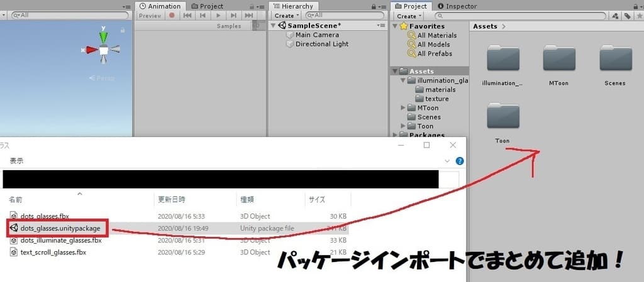The height and width of the screenshot is (282, 644).
Task: Step to next keyframe in Animation panel
Action: tap(233, 16)
